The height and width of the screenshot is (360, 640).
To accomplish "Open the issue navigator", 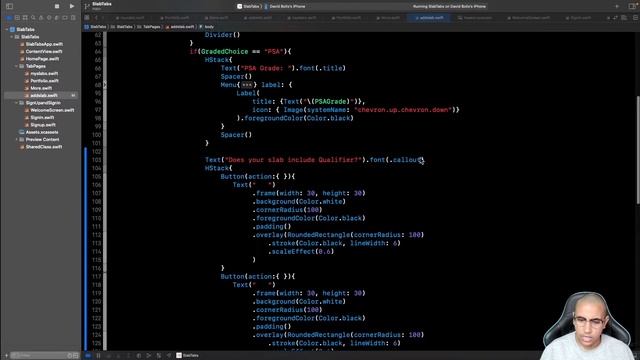I will (41, 18).
